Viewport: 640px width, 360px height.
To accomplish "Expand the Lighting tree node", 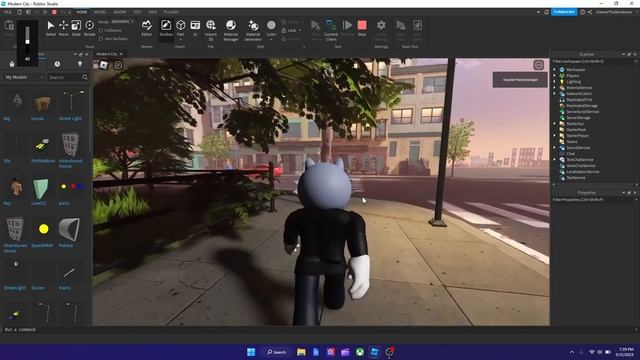I will 555,82.
